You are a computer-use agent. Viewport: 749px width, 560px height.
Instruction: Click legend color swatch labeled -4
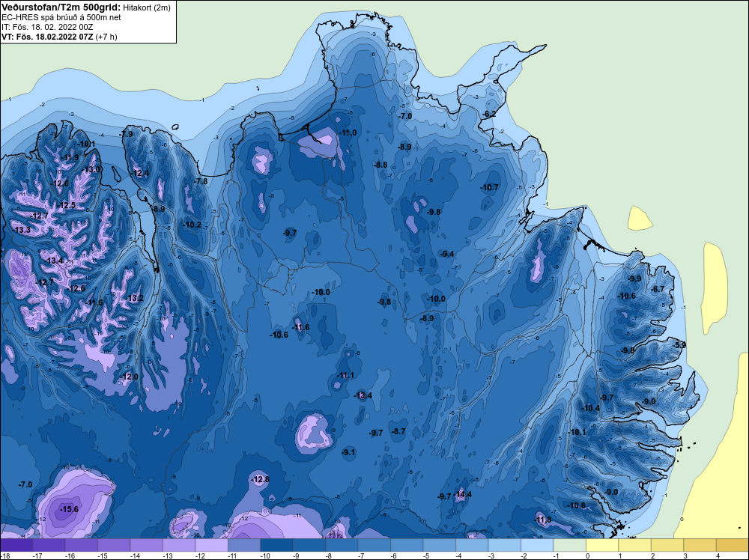coord(472,545)
